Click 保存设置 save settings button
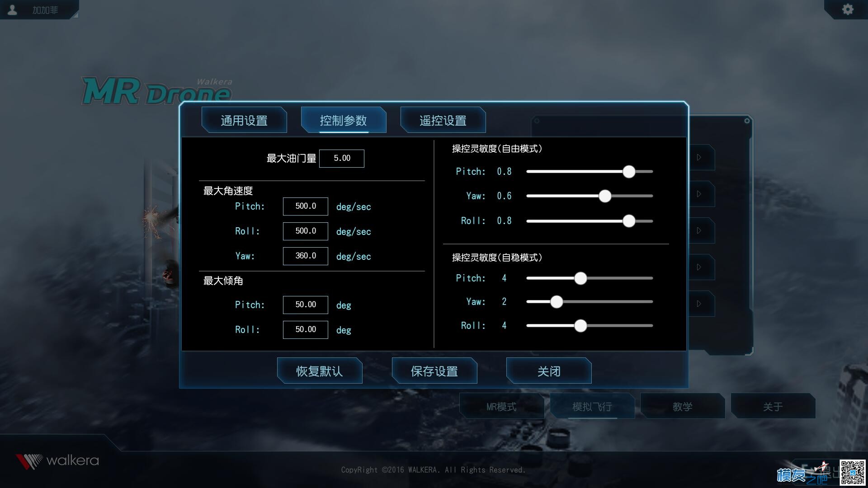 (434, 371)
